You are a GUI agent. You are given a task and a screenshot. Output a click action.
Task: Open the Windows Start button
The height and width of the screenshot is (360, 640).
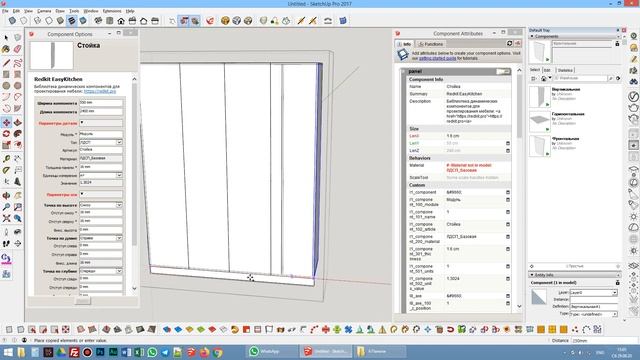click(x=8, y=352)
